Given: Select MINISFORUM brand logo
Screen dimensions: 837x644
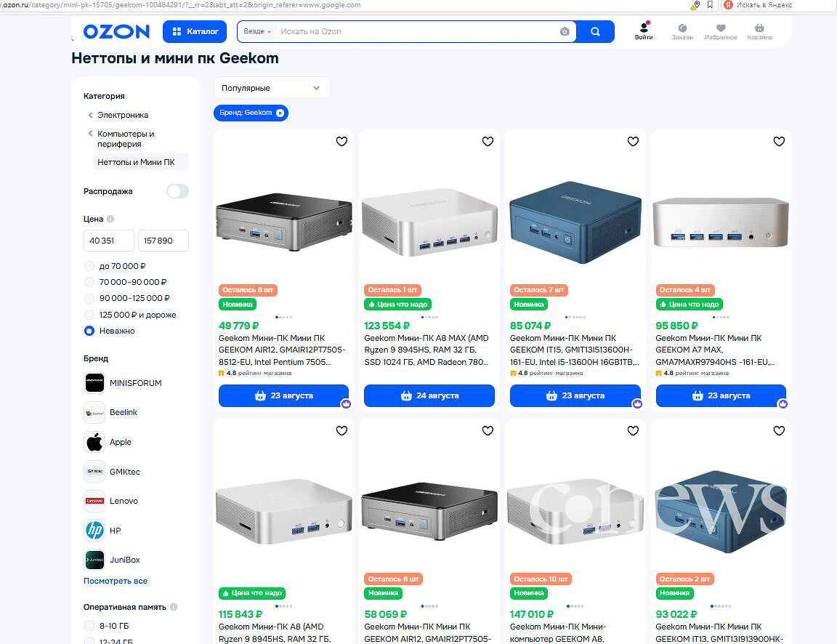Looking at the screenshot, I should pyautogui.click(x=94, y=383).
